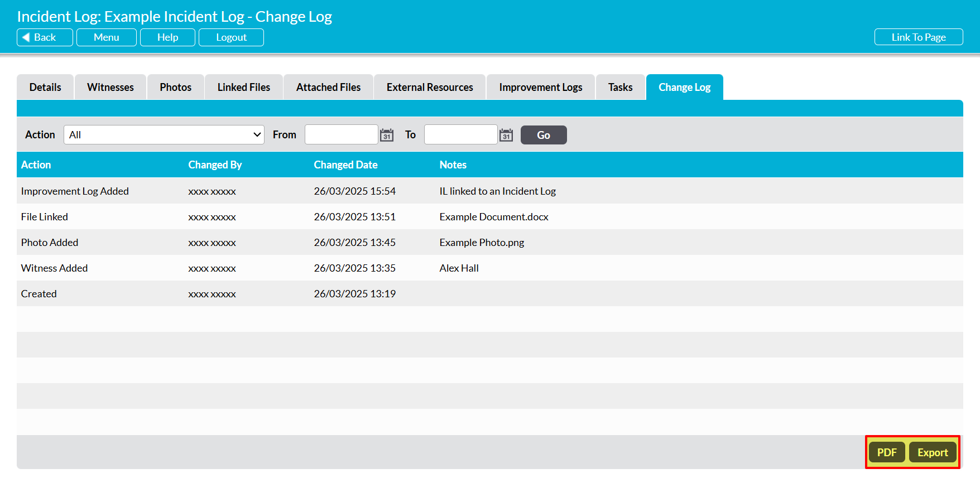
Task: Open the Menu button
Action: pos(107,37)
